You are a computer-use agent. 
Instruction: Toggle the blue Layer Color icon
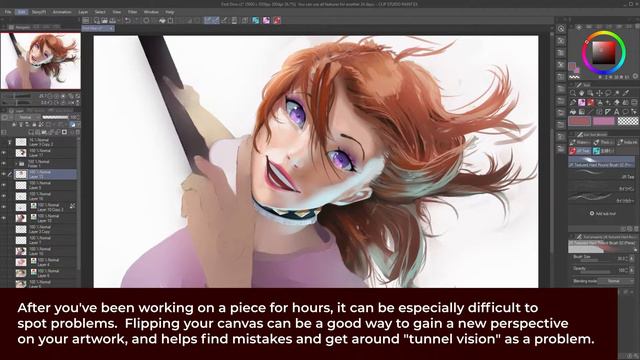73,125
